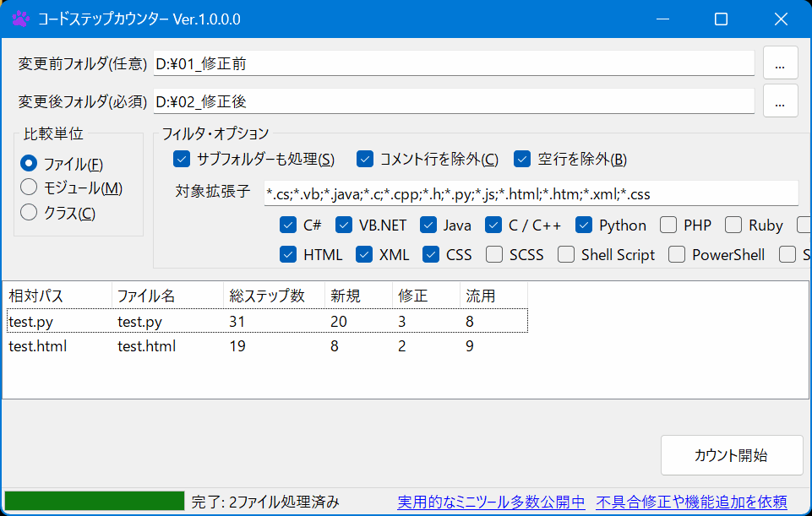The image size is (812, 516).
Task: Browse for 変更前フォルダ with the first ... button
Action: pos(780,63)
